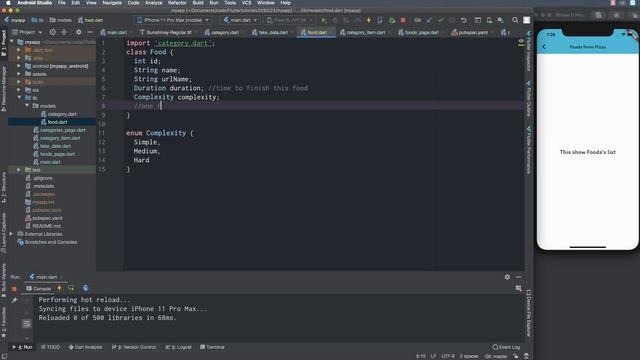The height and width of the screenshot is (360, 640).
Task: Expand the assets folder in tree
Action: click(x=19, y=74)
